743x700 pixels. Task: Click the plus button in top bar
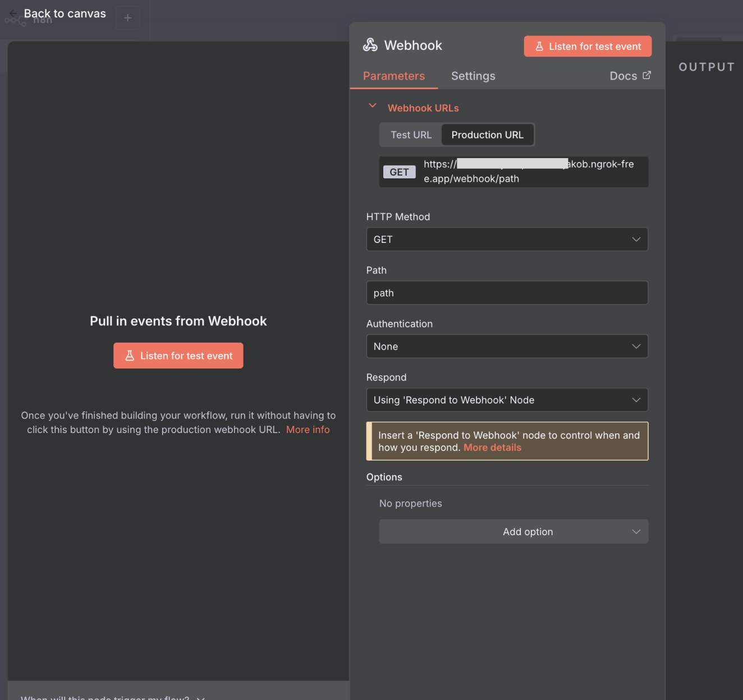(x=127, y=18)
